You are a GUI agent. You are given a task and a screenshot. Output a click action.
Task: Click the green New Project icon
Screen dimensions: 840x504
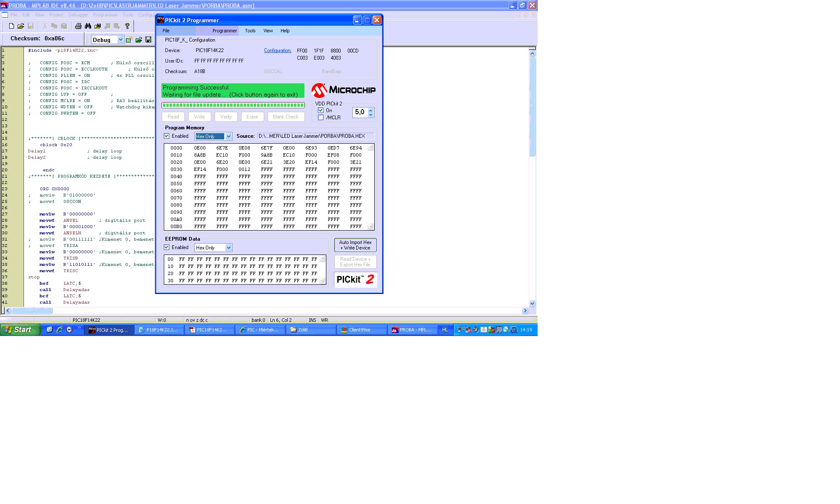pos(129,39)
